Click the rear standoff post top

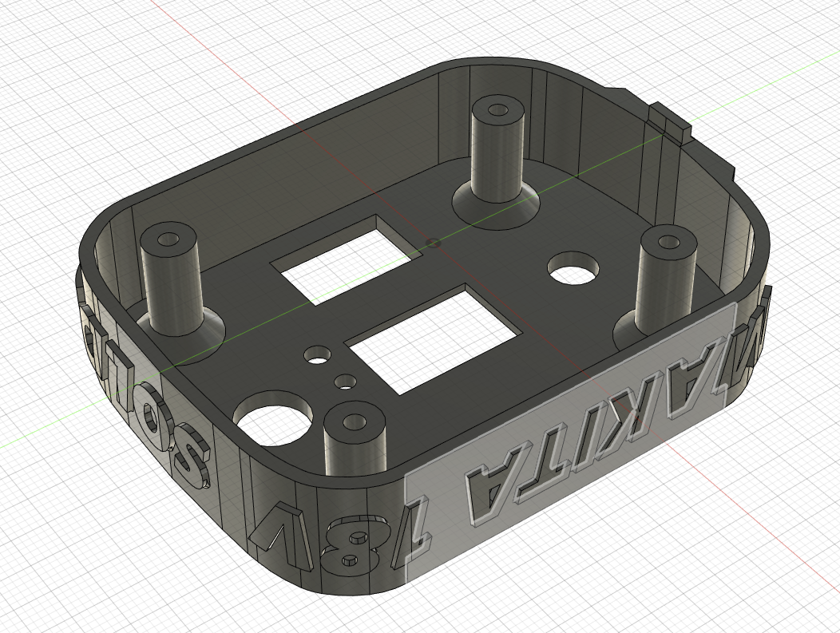tap(498, 110)
